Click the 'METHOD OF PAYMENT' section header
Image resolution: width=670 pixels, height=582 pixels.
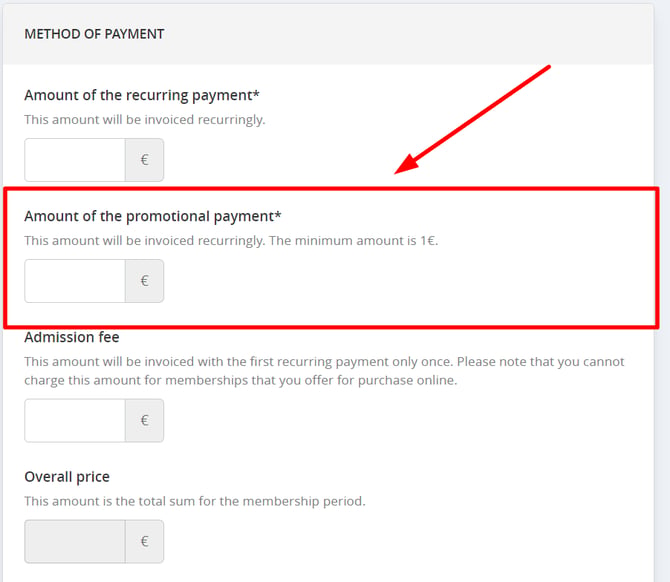click(x=94, y=34)
